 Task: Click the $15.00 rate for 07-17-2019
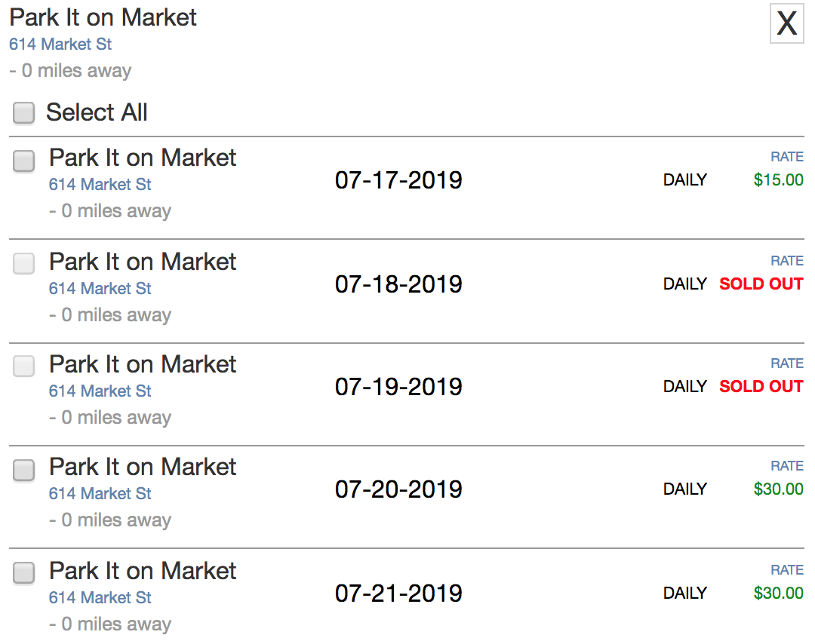pos(779,180)
